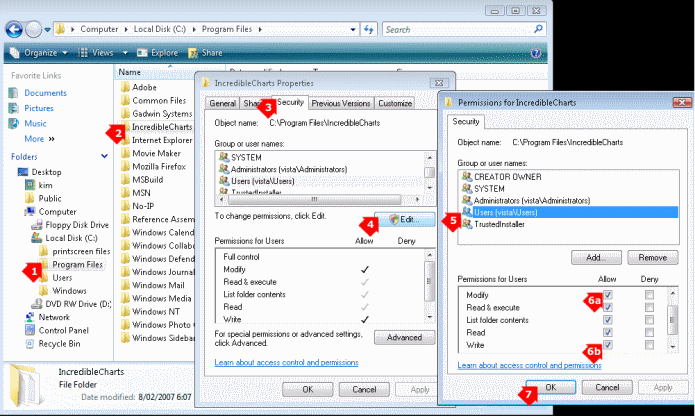Open the Views dropdown arrow

pos(125,53)
